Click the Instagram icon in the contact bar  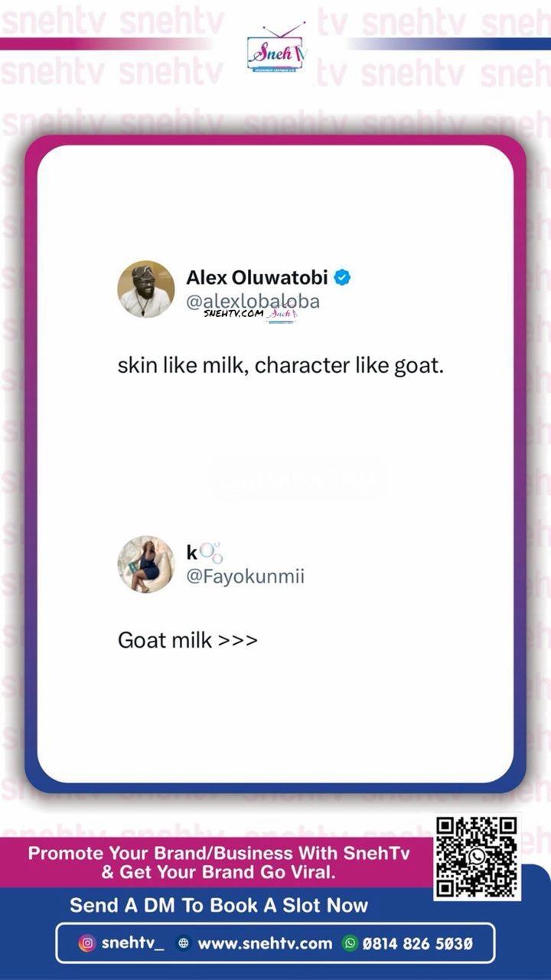pos(86,943)
